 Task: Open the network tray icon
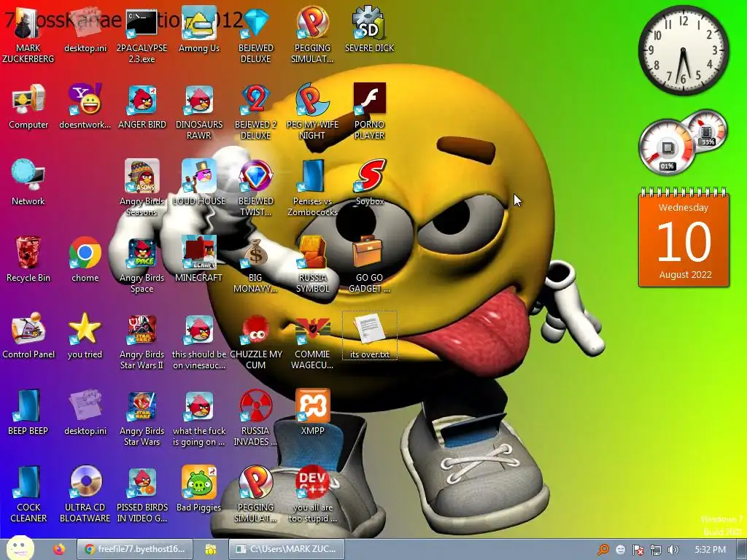coord(656,550)
